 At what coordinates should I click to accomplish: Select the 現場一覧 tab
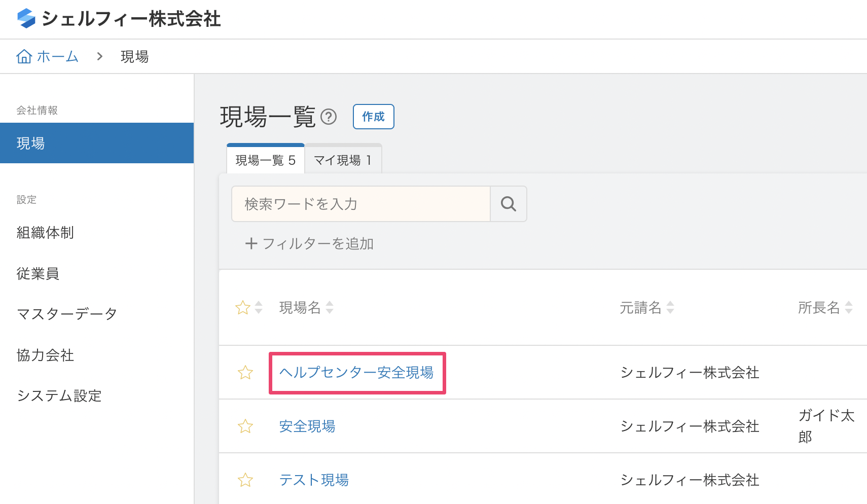(x=265, y=160)
